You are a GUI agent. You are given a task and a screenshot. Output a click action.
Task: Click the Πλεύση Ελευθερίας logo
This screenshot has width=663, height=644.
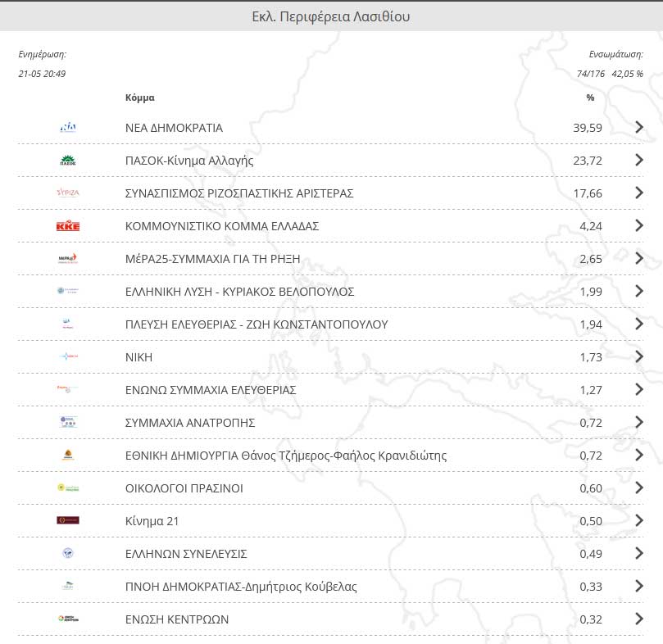coord(68,324)
